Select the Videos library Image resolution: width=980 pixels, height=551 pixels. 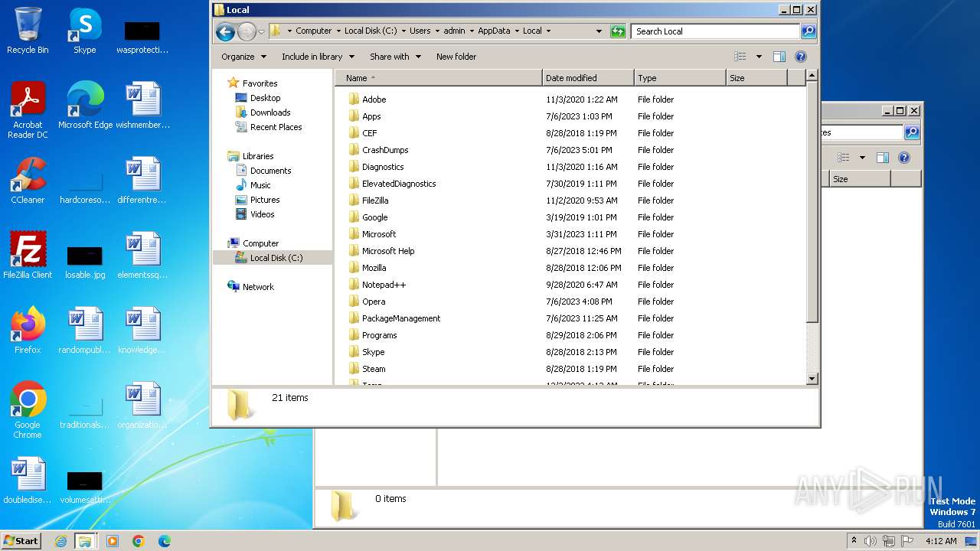coord(262,214)
